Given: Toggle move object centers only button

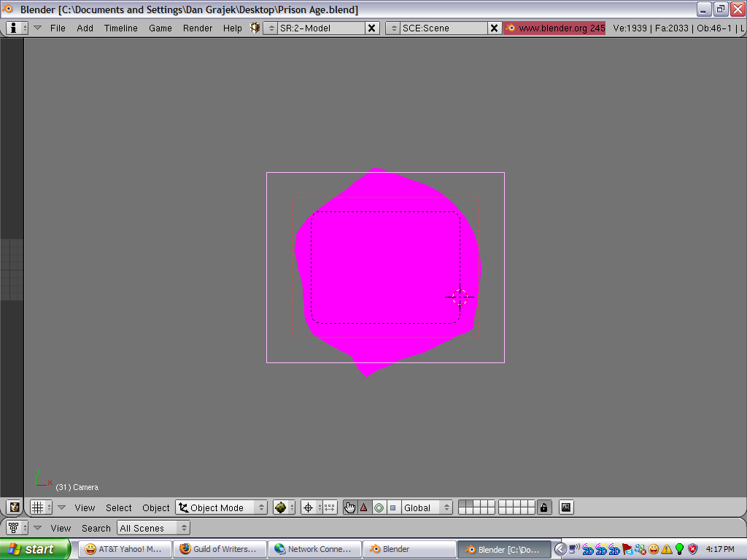Looking at the screenshot, I should (x=330, y=507).
